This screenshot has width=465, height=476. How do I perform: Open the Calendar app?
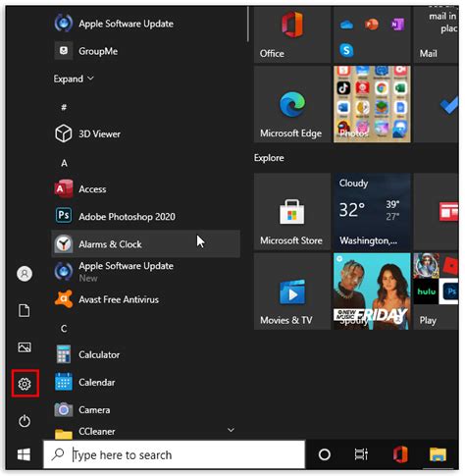tap(146, 382)
